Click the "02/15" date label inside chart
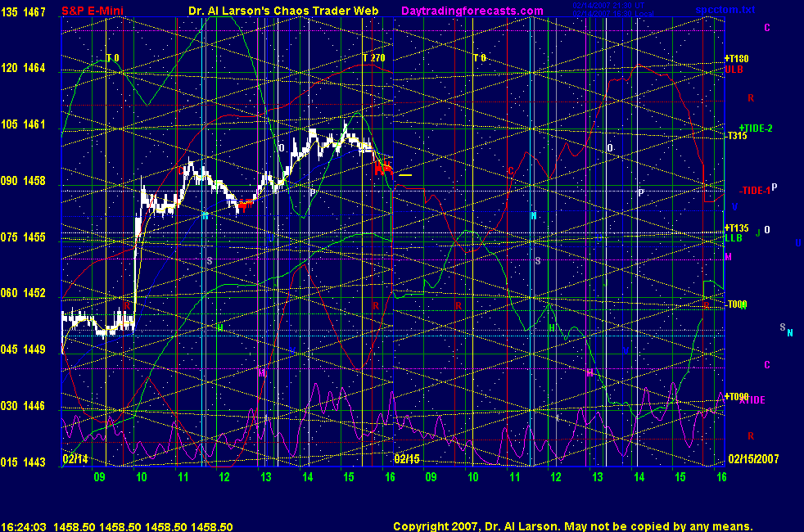The image size is (804, 532). pyautogui.click(x=407, y=458)
